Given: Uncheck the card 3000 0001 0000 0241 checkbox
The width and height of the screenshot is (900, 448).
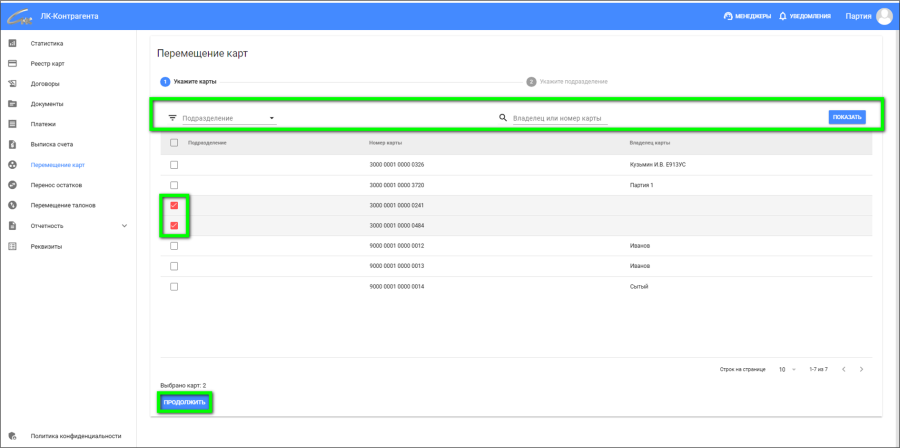Looking at the screenshot, I should (174, 205).
